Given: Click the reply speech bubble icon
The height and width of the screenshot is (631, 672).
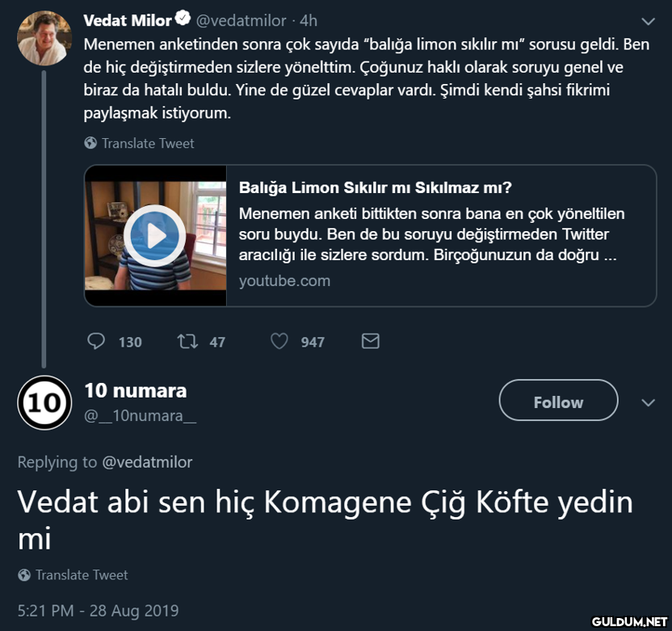Looking at the screenshot, I should 96,341.
